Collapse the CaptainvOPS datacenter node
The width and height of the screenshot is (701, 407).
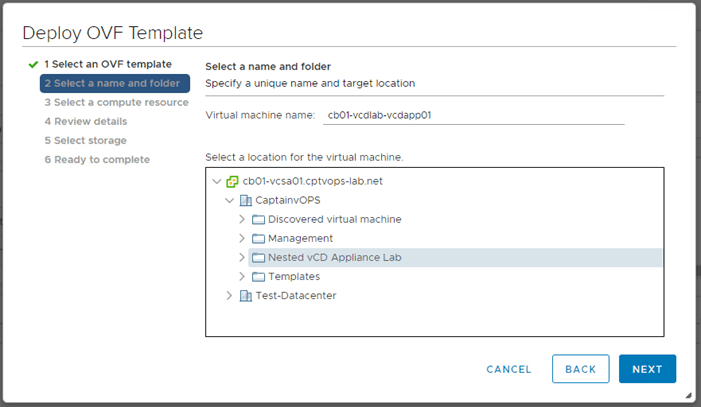230,201
